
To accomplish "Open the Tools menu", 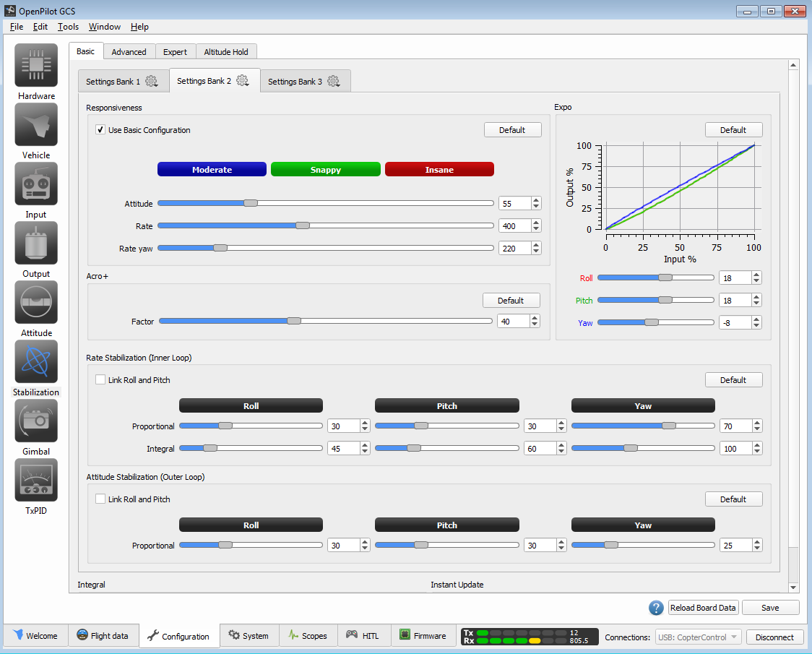I will tap(68, 27).
